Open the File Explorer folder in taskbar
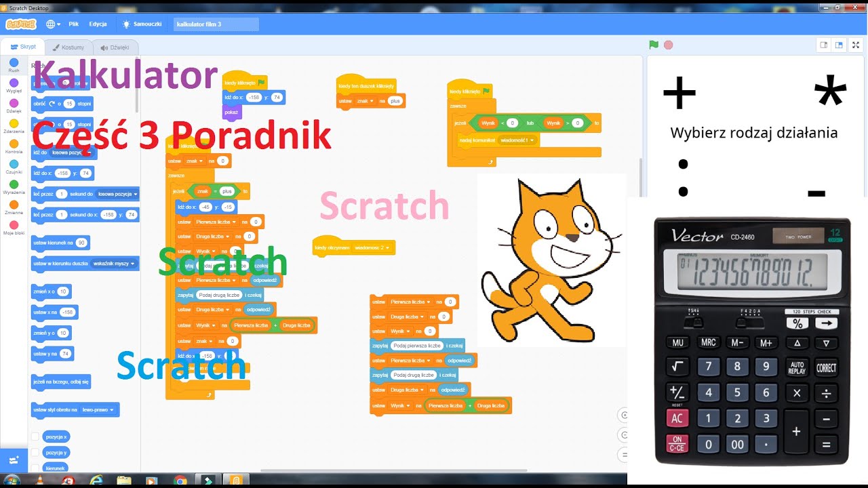 tap(123, 480)
